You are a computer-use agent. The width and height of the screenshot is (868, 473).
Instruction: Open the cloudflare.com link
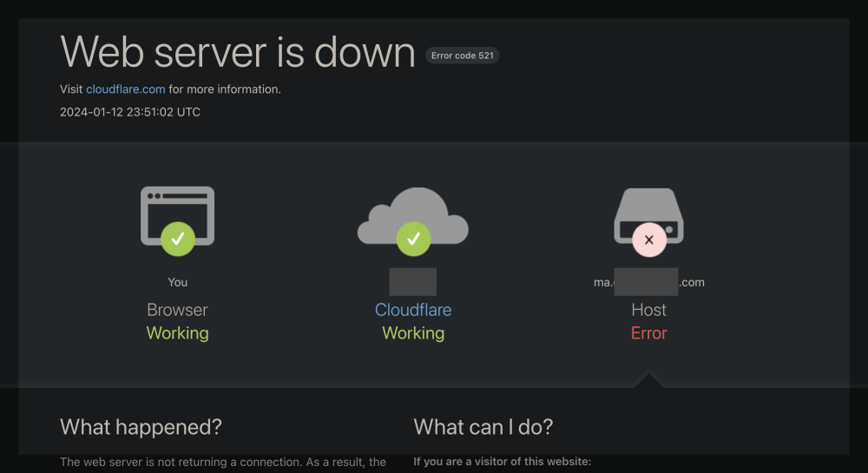[x=126, y=89]
